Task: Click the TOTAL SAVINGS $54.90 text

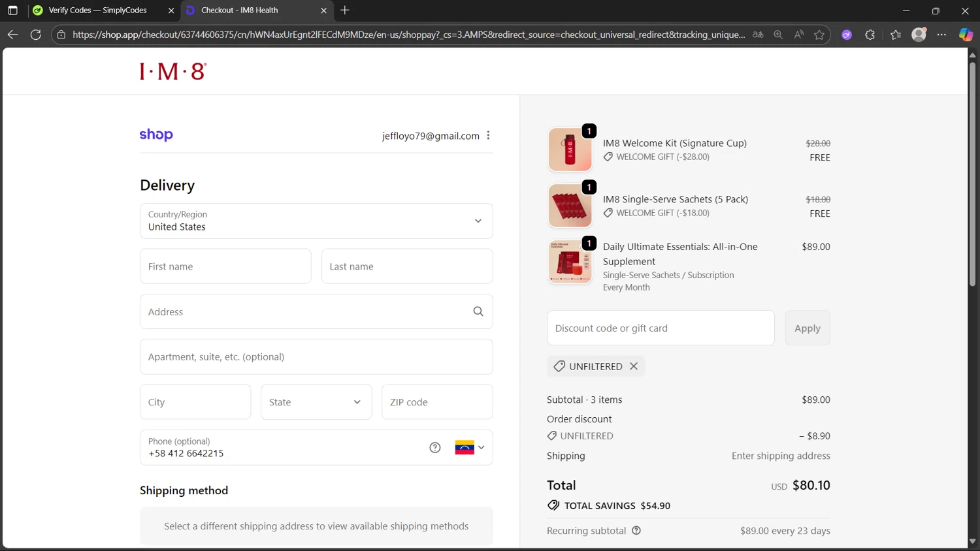Action: click(x=617, y=505)
